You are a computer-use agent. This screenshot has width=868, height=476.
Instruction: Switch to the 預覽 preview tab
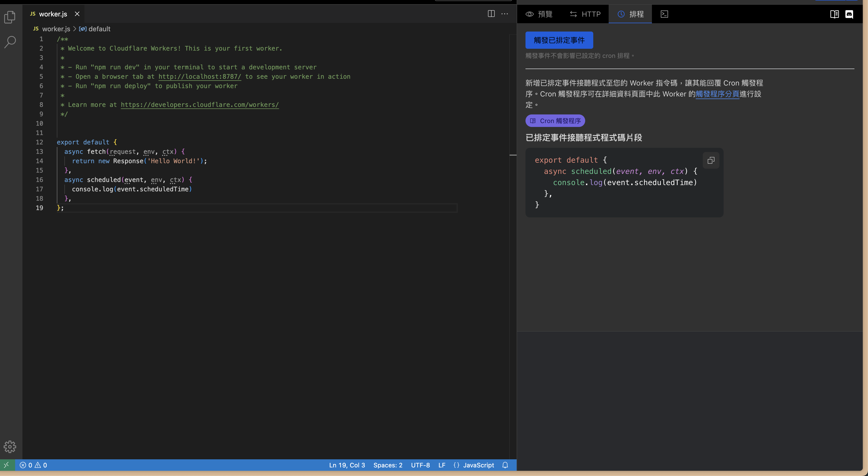point(539,14)
